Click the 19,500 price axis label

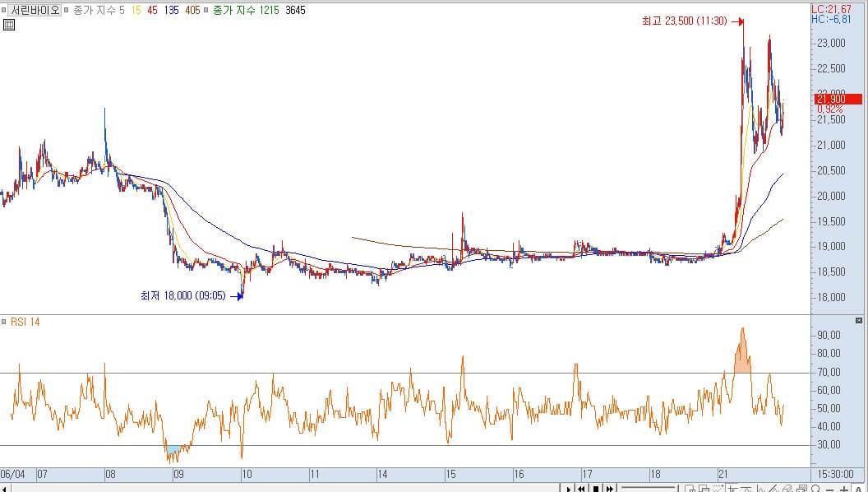831,221
